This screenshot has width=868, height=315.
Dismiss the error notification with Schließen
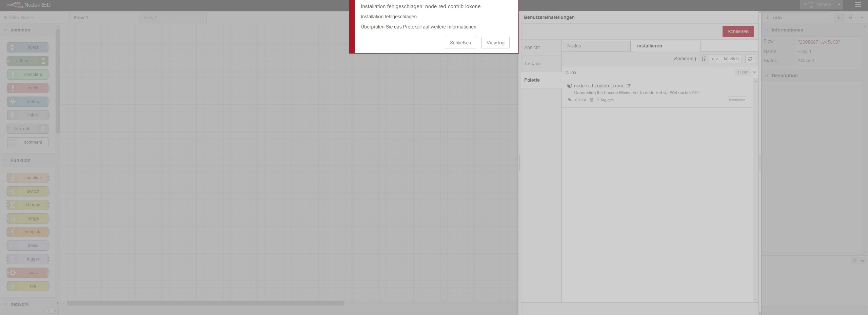click(460, 43)
